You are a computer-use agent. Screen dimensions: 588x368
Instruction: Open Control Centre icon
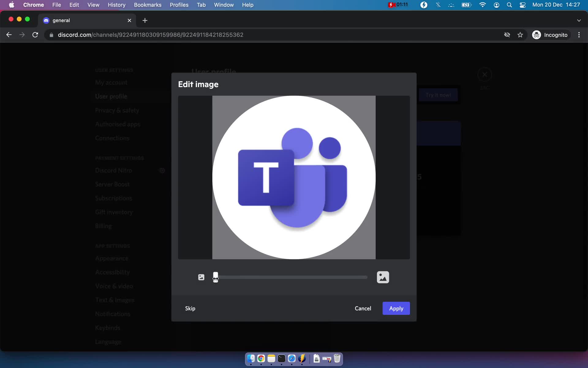pos(522,5)
